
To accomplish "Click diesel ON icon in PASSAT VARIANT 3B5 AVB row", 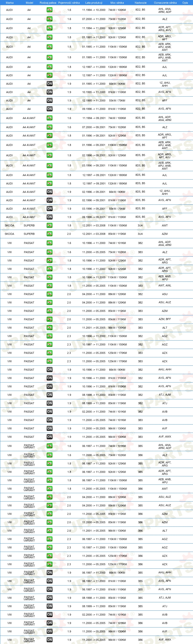I will 50,615.
